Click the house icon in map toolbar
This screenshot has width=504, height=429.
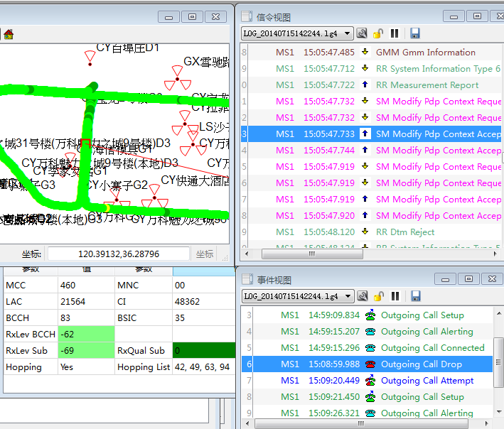tap(8, 34)
